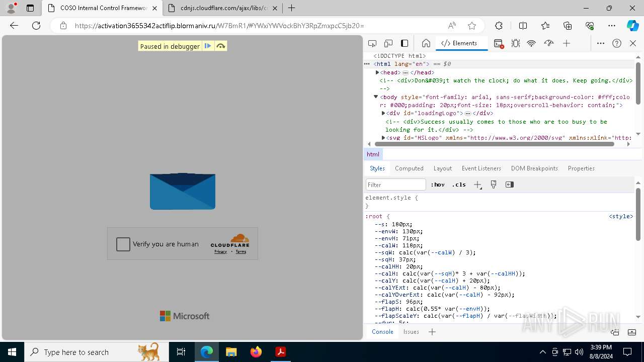Activate the inspect element picker tool

pyautogui.click(x=372, y=43)
